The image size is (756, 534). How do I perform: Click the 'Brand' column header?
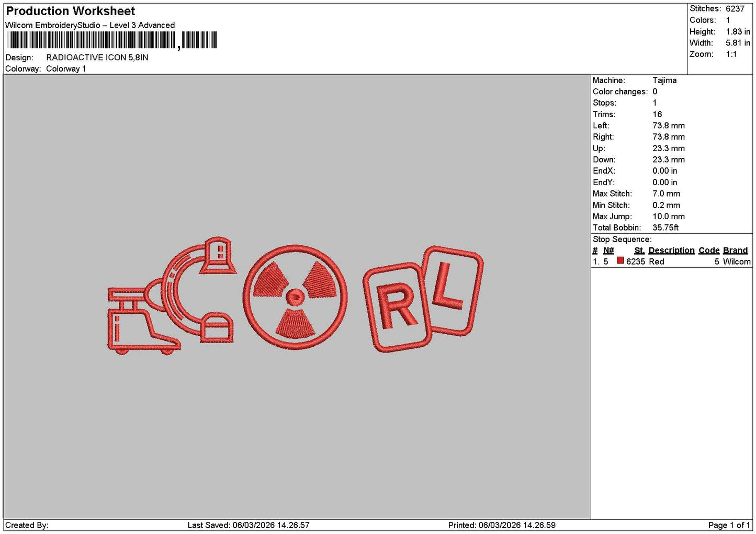coord(735,251)
